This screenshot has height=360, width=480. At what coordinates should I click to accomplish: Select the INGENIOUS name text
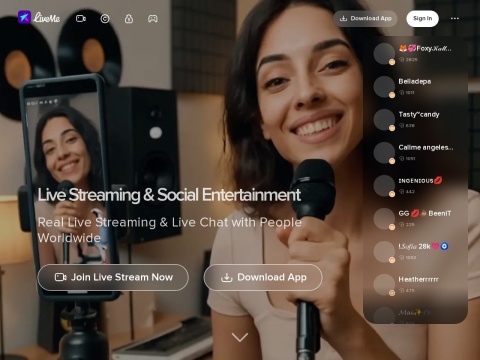[420, 180]
